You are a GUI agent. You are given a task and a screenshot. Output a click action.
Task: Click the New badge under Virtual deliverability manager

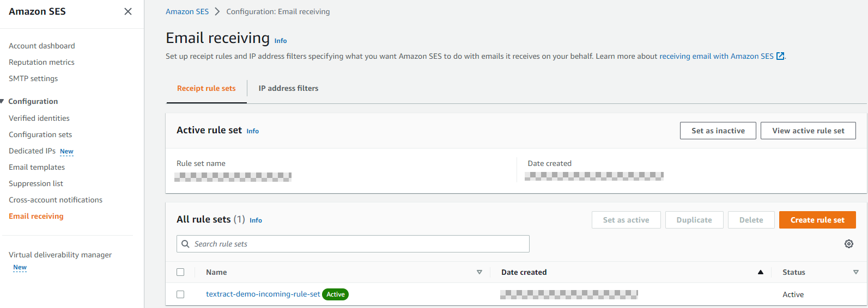click(x=20, y=267)
